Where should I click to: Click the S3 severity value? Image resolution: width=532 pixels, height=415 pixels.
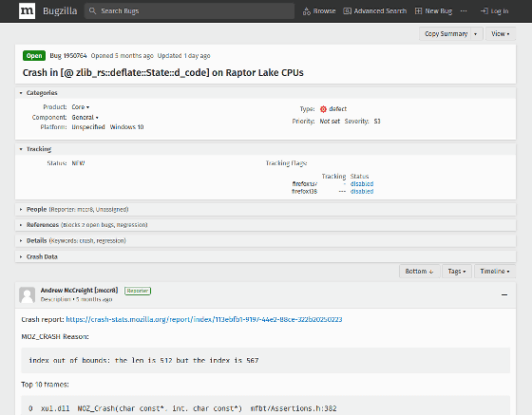(377, 121)
